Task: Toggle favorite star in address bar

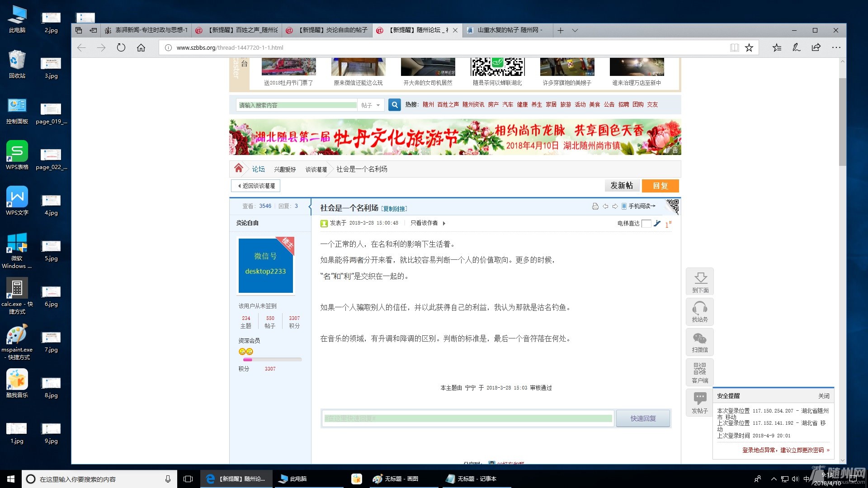Action: click(x=749, y=47)
